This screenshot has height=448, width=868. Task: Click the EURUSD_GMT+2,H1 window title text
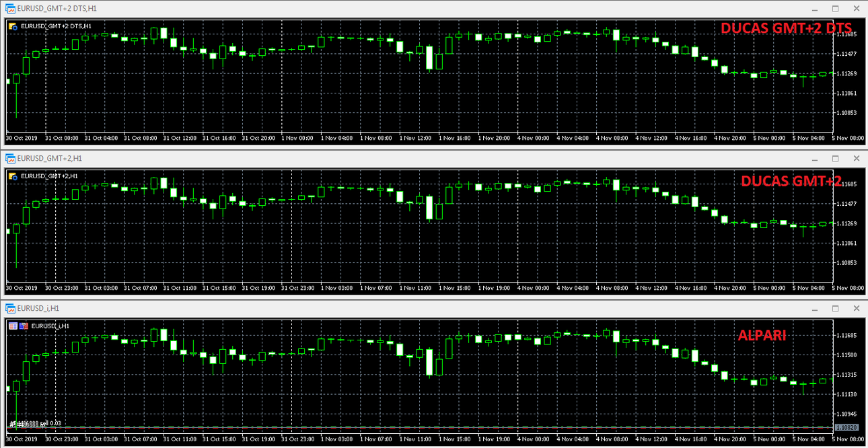[x=50, y=159]
